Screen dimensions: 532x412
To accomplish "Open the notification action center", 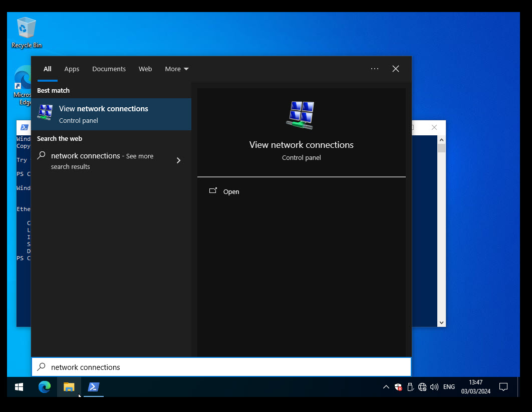I will [503, 387].
